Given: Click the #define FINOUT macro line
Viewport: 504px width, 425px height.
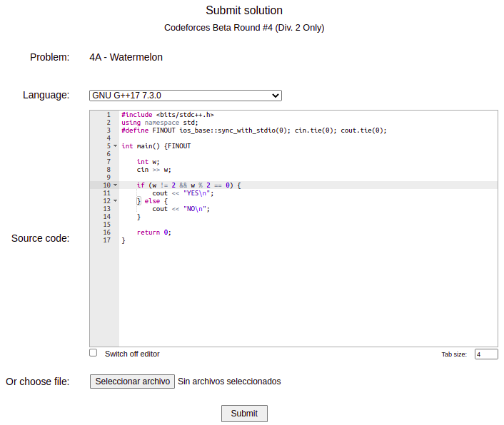Looking at the screenshot, I should coord(254,130).
